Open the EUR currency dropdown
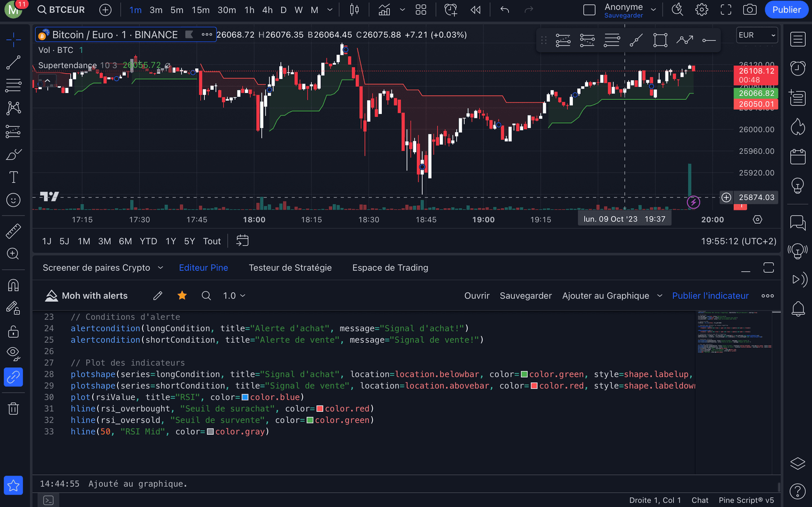The image size is (812, 507). 757,35
